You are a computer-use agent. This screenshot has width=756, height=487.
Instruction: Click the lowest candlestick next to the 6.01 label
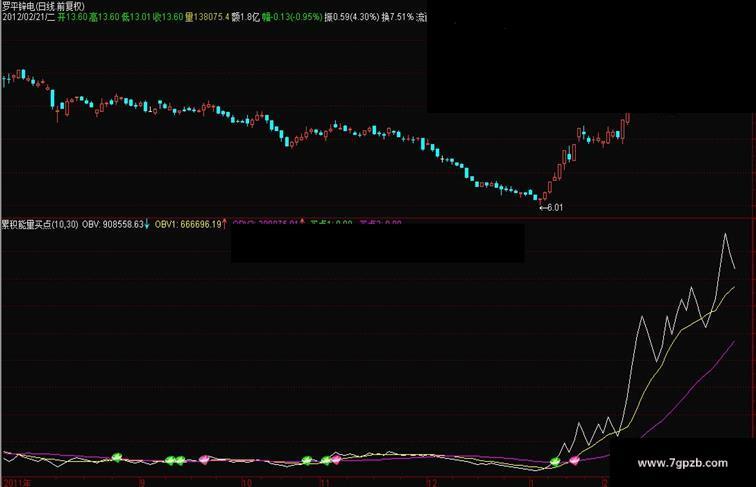point(540,202)
